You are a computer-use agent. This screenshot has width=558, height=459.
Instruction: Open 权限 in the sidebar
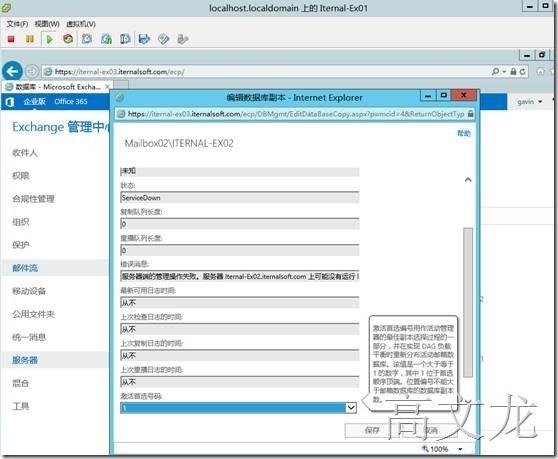pyautogui.click(x=21, y=176)
